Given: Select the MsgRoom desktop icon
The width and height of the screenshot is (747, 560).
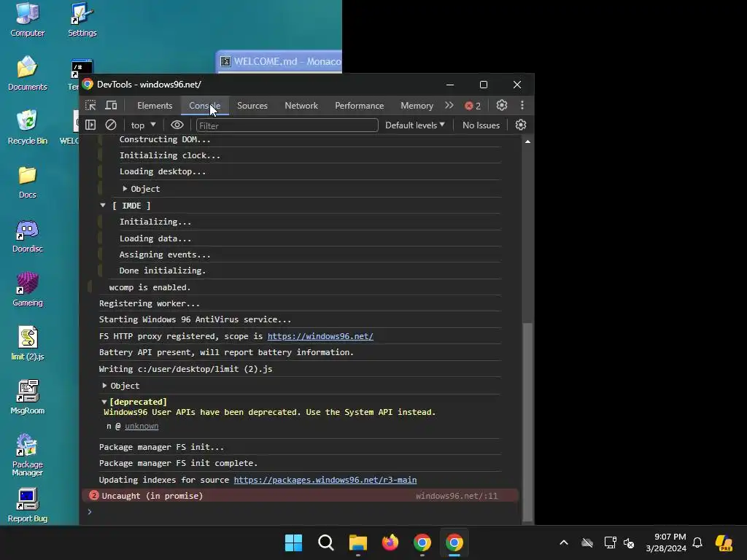Looking at the screenshot, I should tap(27, 397).
